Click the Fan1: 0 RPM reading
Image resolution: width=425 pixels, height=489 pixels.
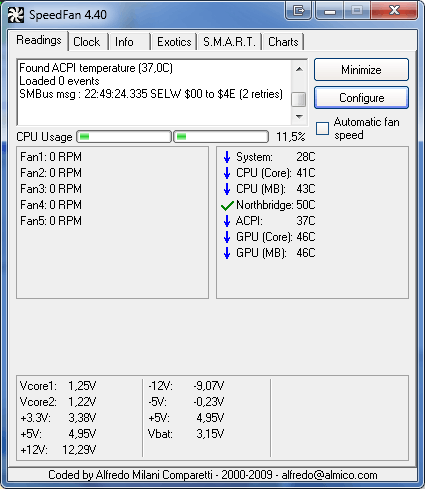pyautogui.click(x=51, y=157)
